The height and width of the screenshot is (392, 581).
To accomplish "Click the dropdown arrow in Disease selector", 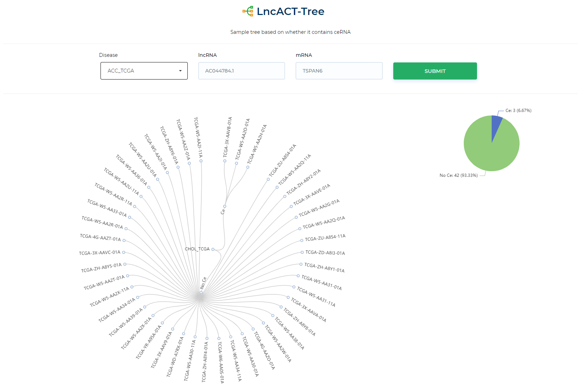I will click(x=180, y=71).
